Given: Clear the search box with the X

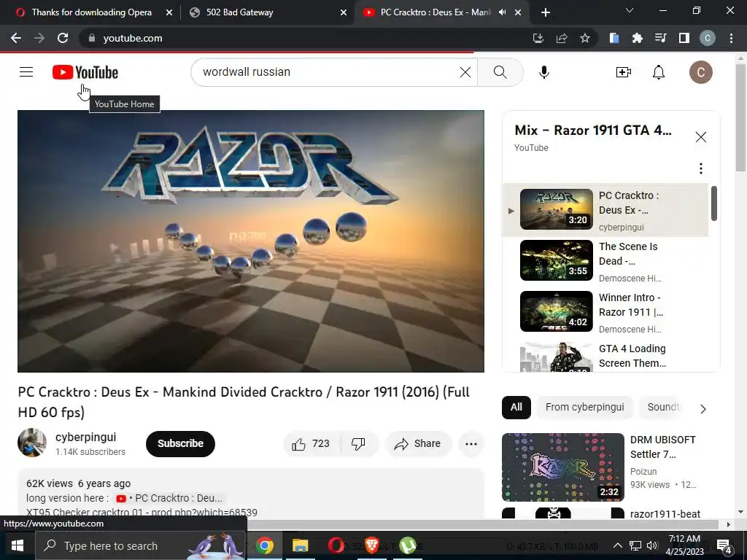Looking at the screenshot, I should click(465, 72).
